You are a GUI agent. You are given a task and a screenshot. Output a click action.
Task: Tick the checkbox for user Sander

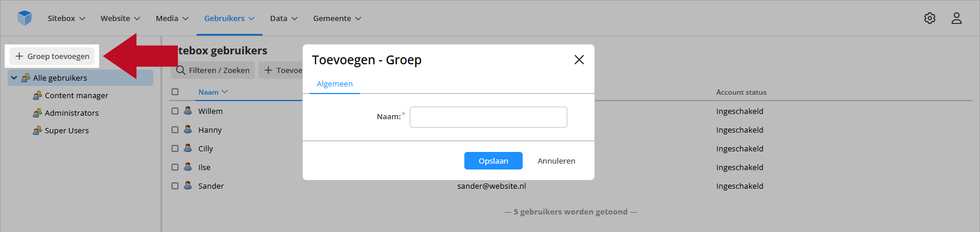(x=175, y=186)
